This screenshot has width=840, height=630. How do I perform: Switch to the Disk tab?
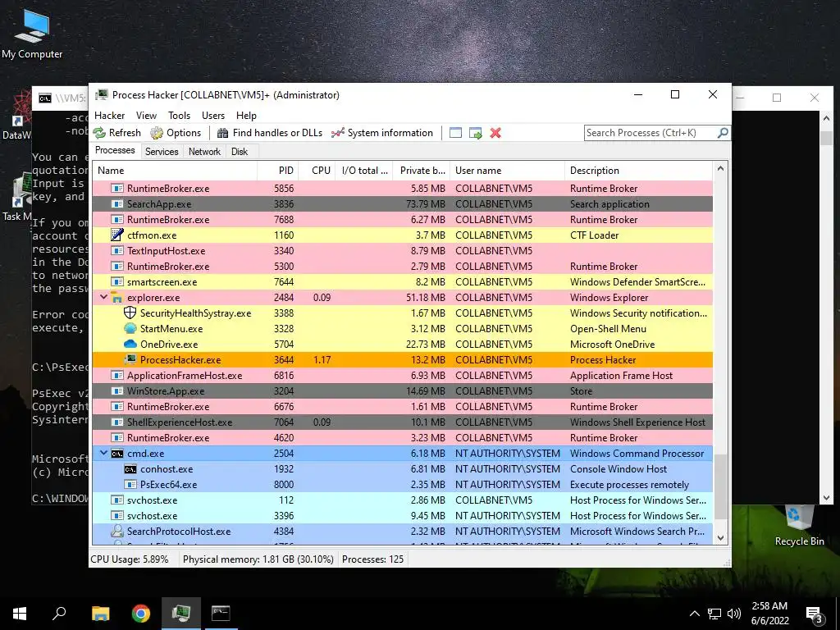240,152
